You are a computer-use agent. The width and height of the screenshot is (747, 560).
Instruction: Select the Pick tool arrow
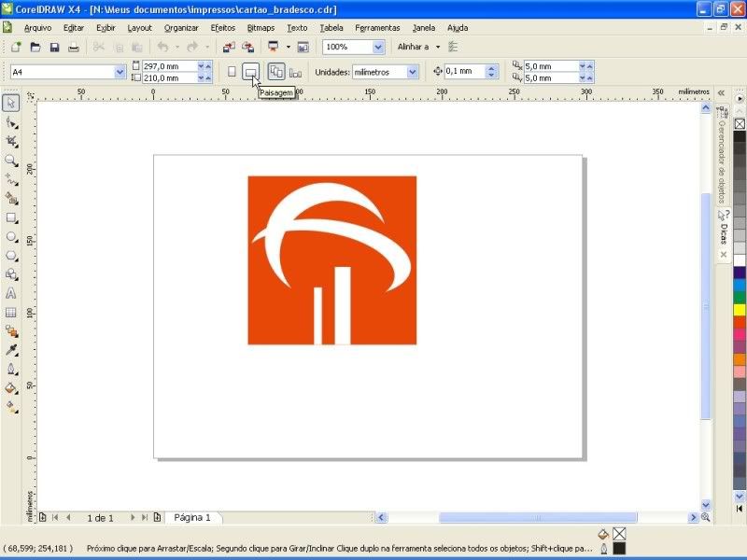pyautogui.click(x=11, y=103)
